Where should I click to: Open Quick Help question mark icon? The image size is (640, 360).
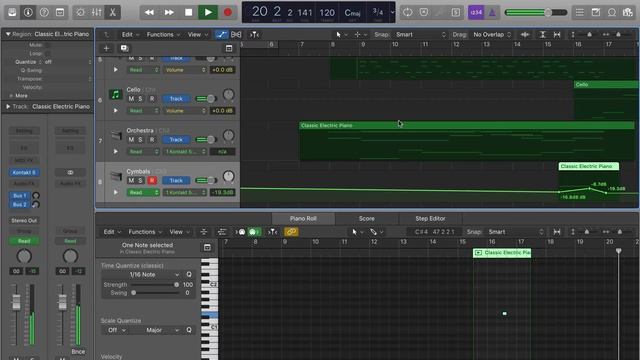(x=44, y=12)
